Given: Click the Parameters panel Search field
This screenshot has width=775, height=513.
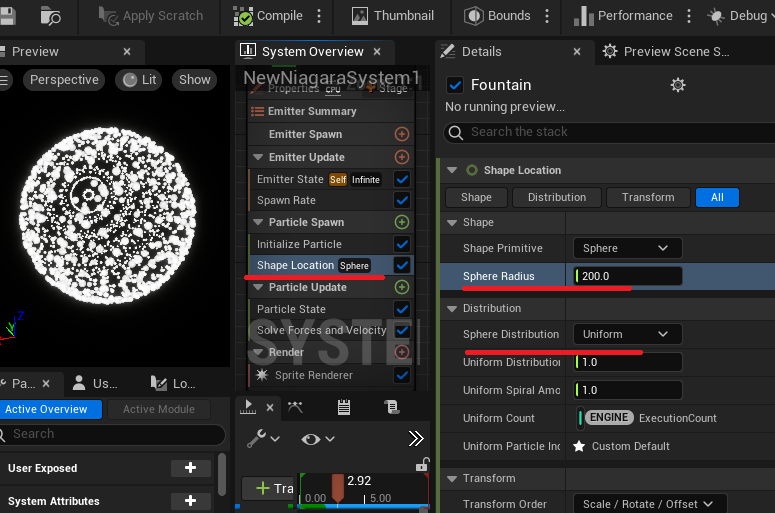Looking at the screenshot, I should 111,434.
